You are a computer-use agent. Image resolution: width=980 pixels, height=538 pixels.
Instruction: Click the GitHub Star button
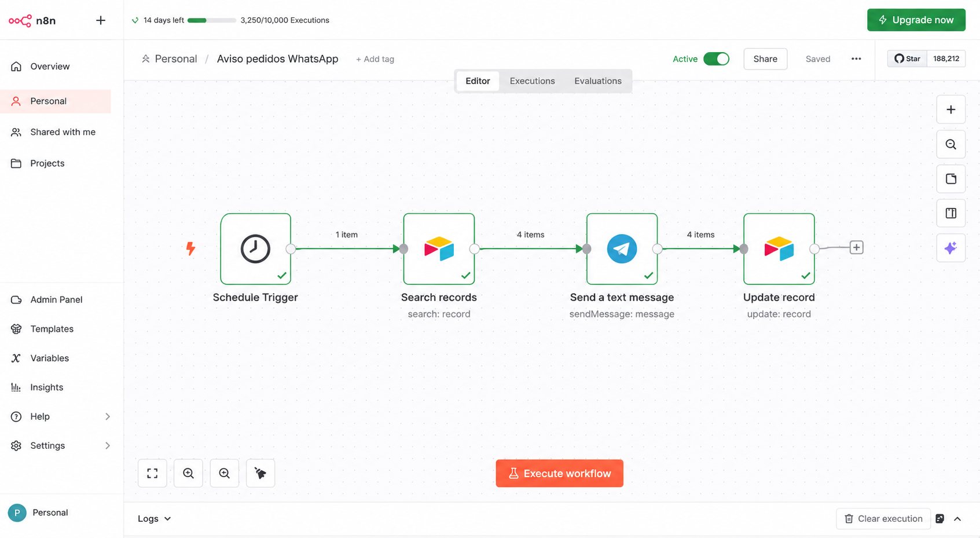click(x=907, y=58)
